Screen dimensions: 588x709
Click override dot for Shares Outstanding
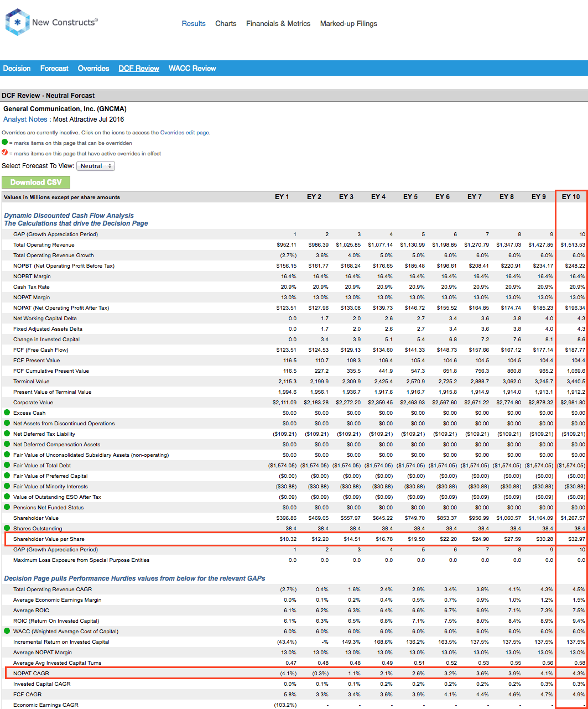click(x=7, y=528)
